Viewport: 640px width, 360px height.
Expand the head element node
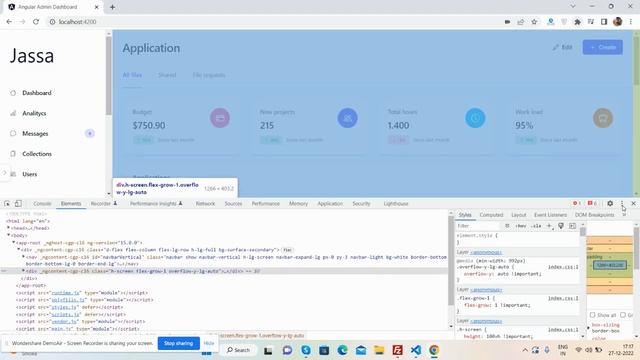tap(9, 228)
